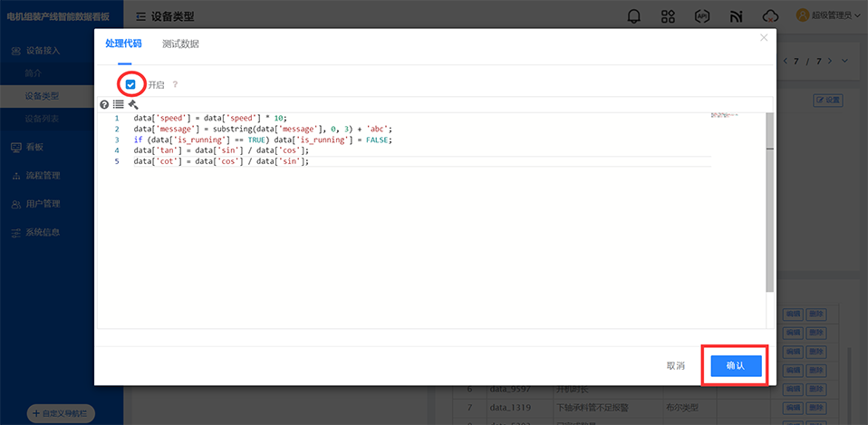Screen dimensions: 868x425
Task: Open the apps grid icon
Action: tap(668, 16)
